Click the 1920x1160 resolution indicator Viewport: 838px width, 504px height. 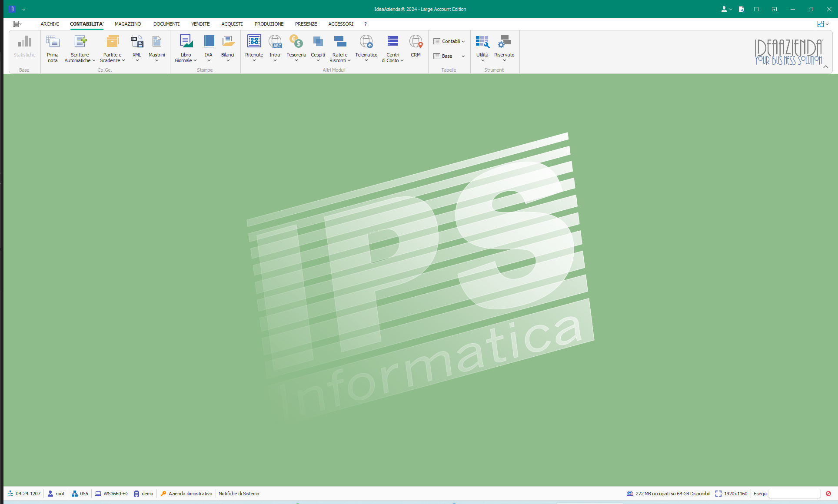click(731, 494)
